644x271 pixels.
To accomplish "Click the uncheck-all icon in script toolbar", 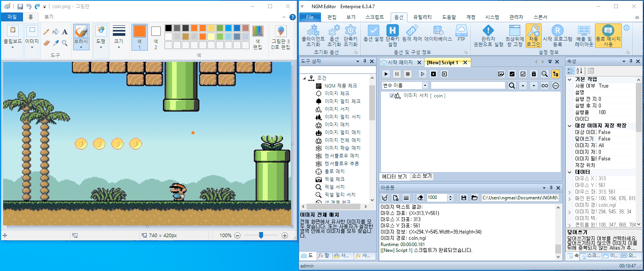I will (523, 74).
